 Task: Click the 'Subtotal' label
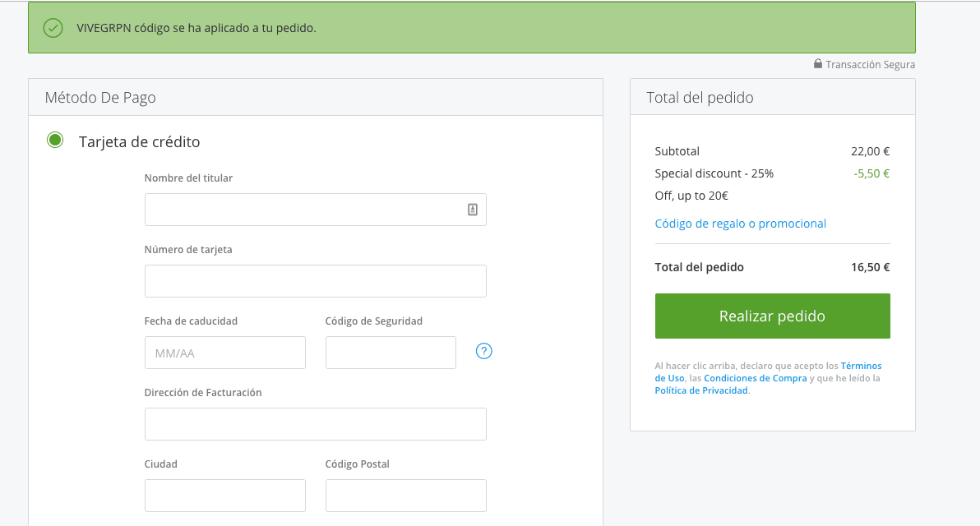click(677, 151)
